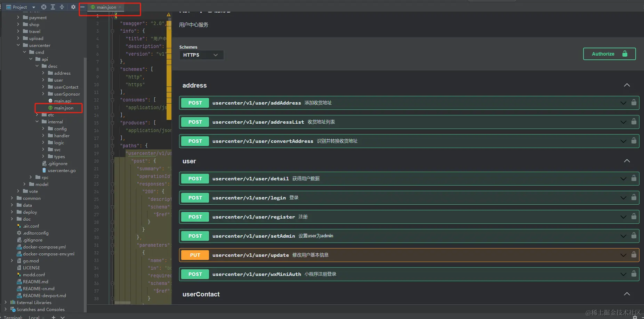Click the main.api file icon in tree

[x=50, y=101]
